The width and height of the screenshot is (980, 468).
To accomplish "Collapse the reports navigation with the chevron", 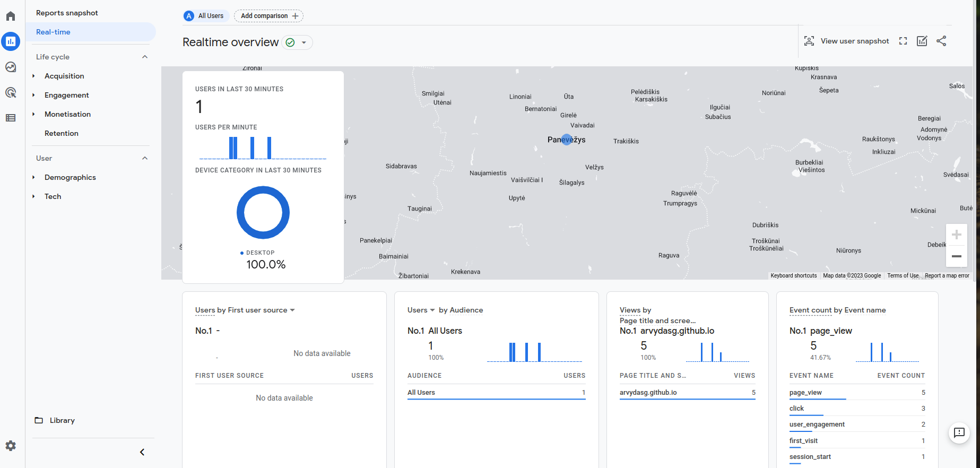I will [x=142, y=452].
